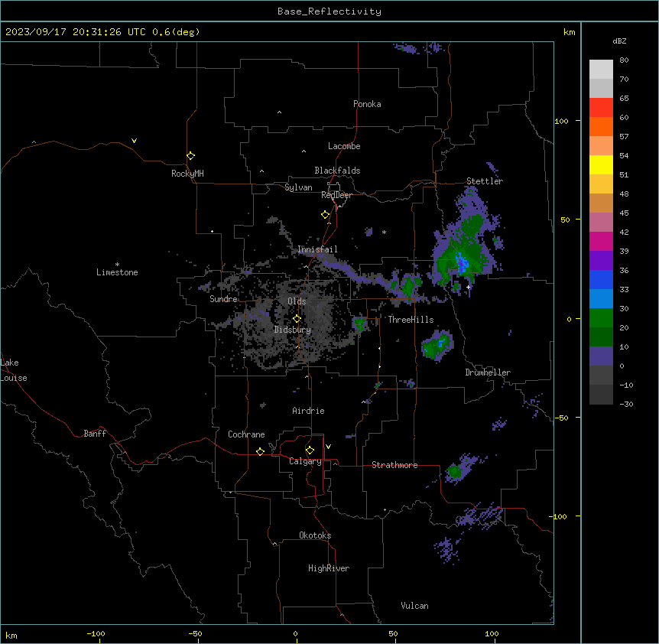Click the Strathmore label
This screenshot has width=659, height=644.
394,465
